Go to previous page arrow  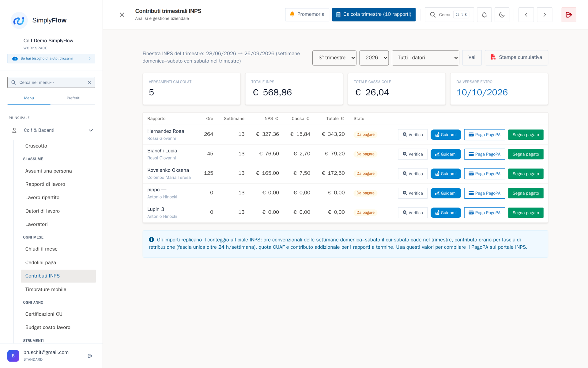(x=526, y=15)
